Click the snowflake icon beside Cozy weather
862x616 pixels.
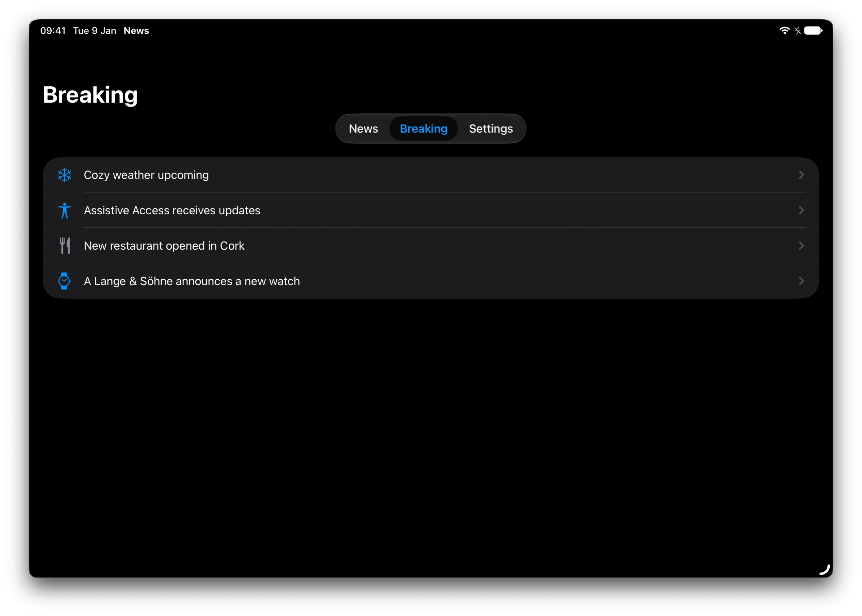pyautogui.click(x=65, y=175)
